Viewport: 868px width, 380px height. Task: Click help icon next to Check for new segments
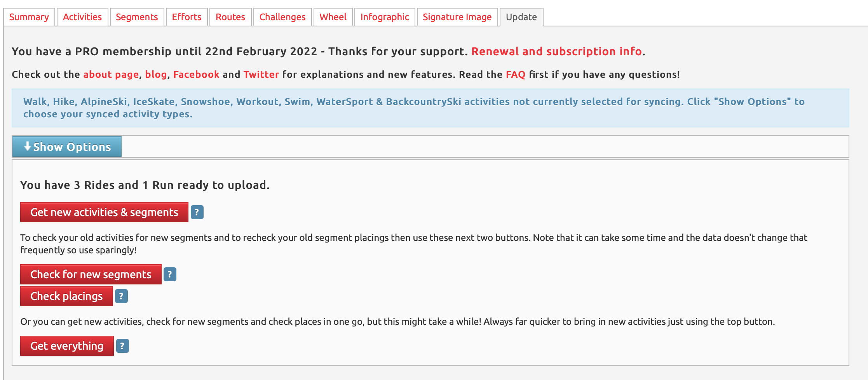170,274
